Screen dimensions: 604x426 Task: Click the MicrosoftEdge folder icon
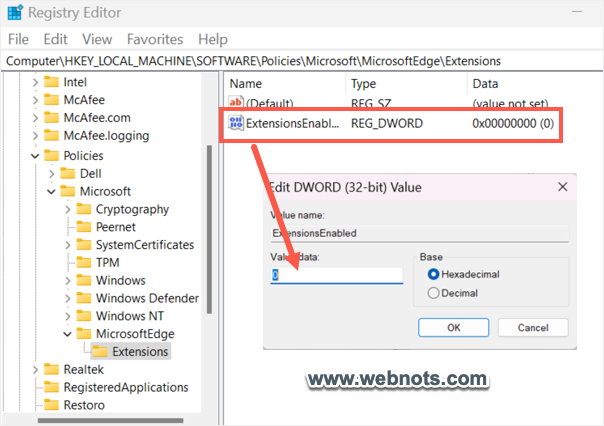pos(84,334)
